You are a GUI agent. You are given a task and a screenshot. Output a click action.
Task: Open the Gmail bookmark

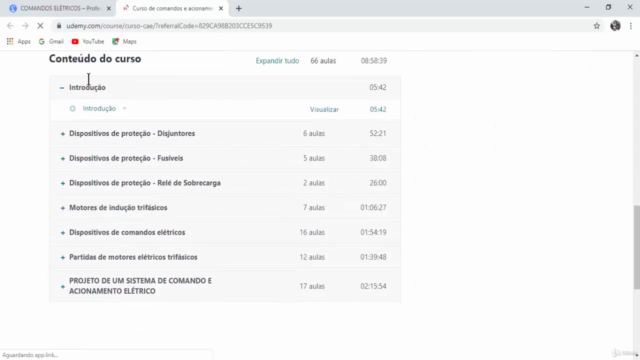51,42
